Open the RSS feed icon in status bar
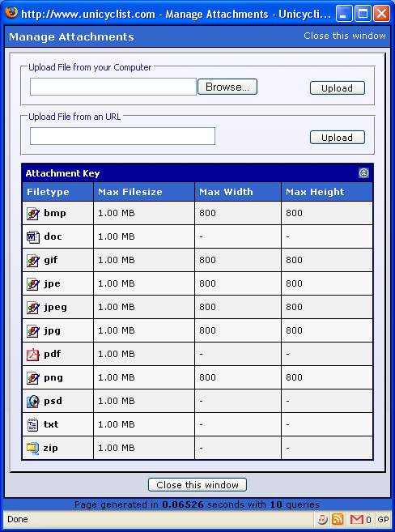Viewport: 395px width, 532px height. (x=338, y=519)
